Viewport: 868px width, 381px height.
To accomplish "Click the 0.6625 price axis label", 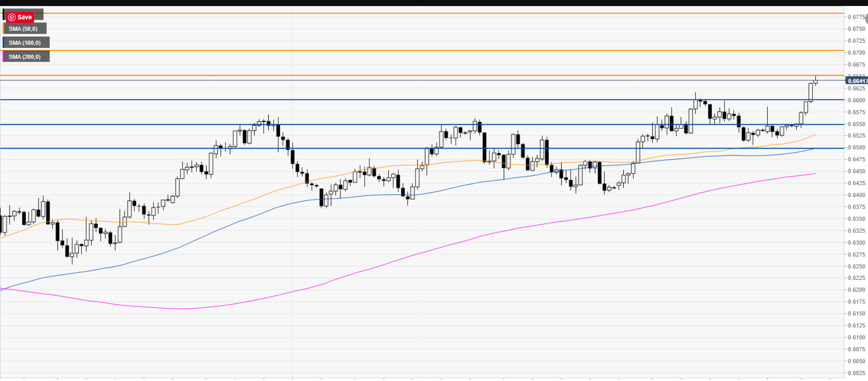I will (x=857, y=88).
